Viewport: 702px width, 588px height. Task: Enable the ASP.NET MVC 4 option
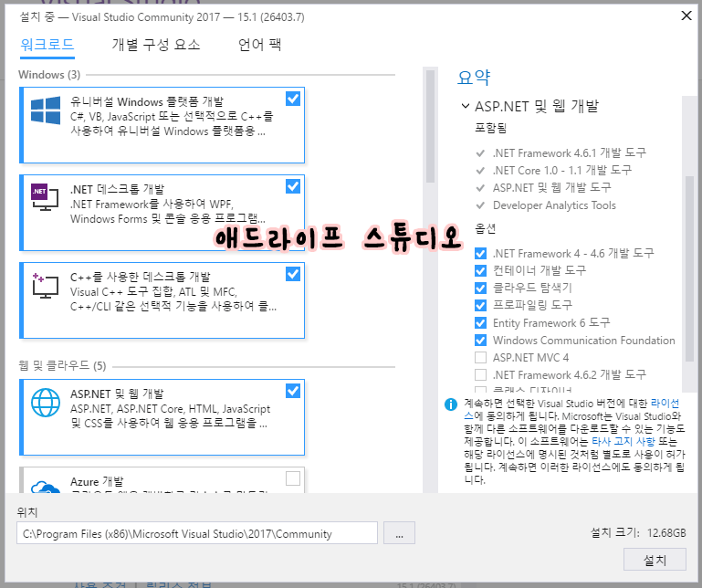coord(480,357)
